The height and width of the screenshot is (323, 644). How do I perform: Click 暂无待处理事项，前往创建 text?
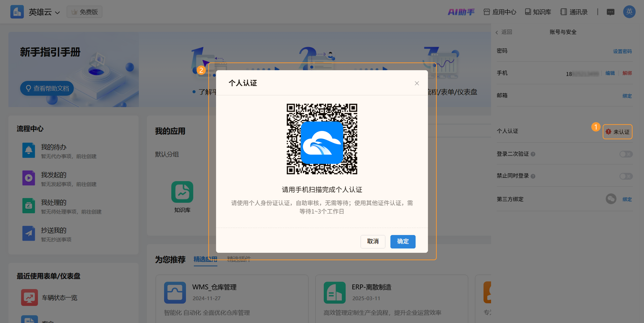pyautogui.click(x=71, y=212)
